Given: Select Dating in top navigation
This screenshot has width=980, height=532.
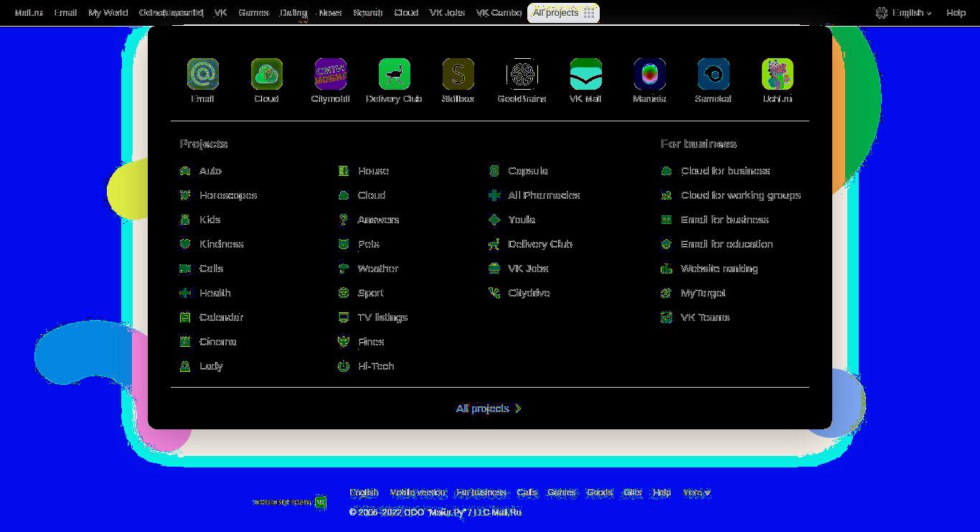Looking at the screenshot, I should (x=293, y=13).
